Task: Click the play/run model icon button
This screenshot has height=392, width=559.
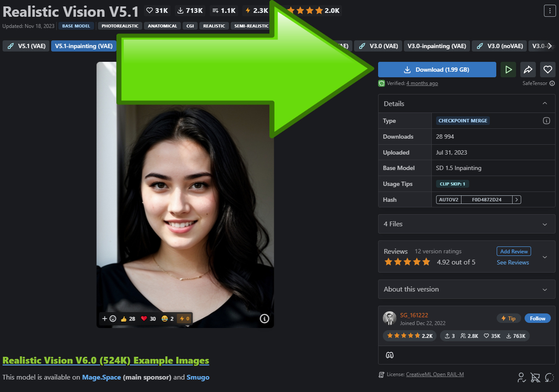Action: click(508, 70)
